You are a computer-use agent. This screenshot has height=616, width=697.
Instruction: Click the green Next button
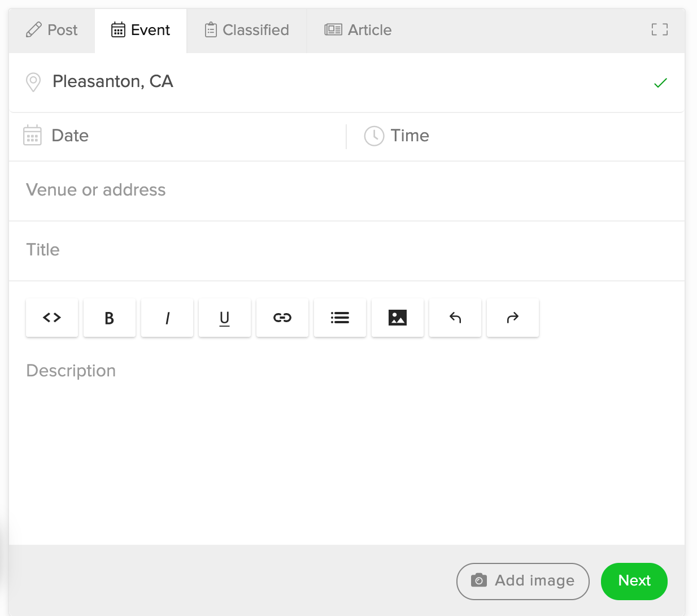coord(634,580)
